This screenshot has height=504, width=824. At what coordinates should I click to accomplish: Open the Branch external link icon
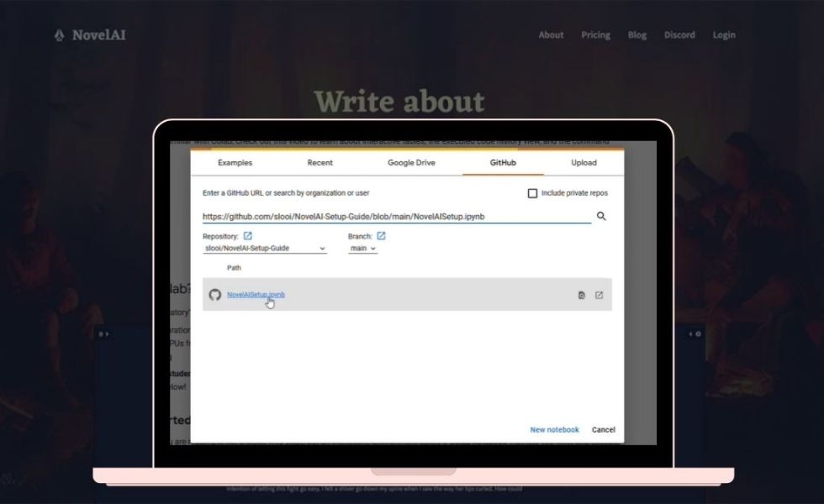[x=381, y=236]
